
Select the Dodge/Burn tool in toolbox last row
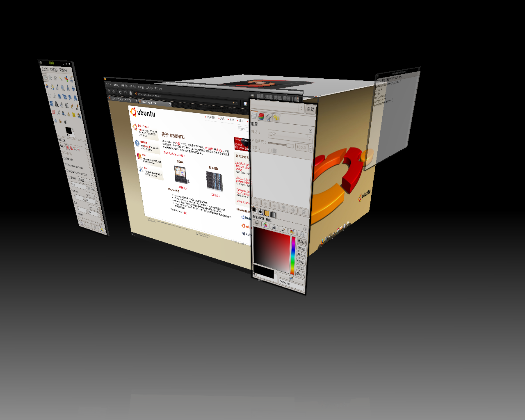pos(65,122)
